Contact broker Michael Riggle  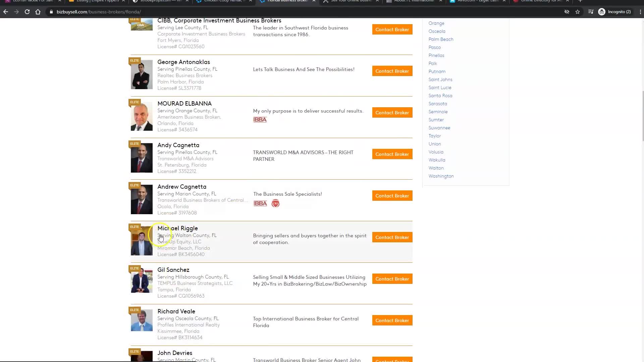tap(392, 237)
